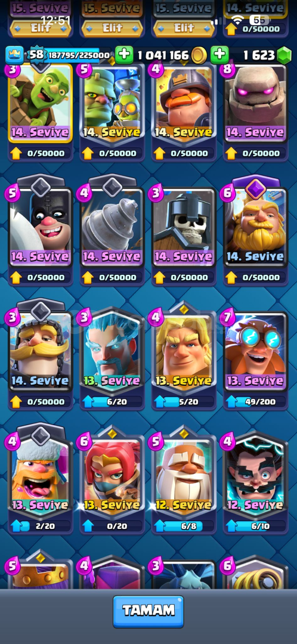This screenshot has width=297, height=644.
Task: Tap the yellow upgrade arrow under Golem
Action: [x=231, y=154]
